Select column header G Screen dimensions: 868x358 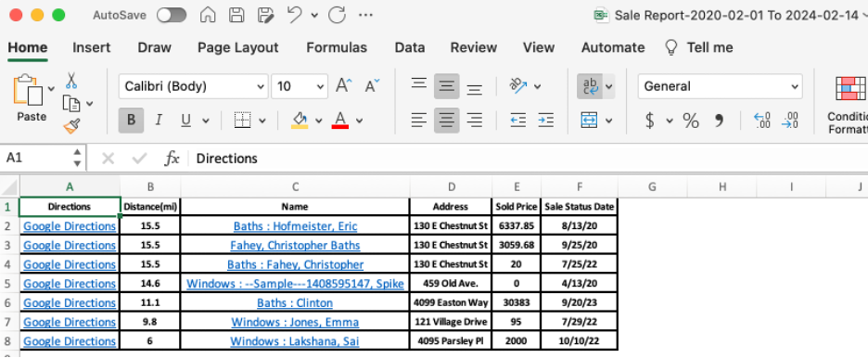pos(652,187)
